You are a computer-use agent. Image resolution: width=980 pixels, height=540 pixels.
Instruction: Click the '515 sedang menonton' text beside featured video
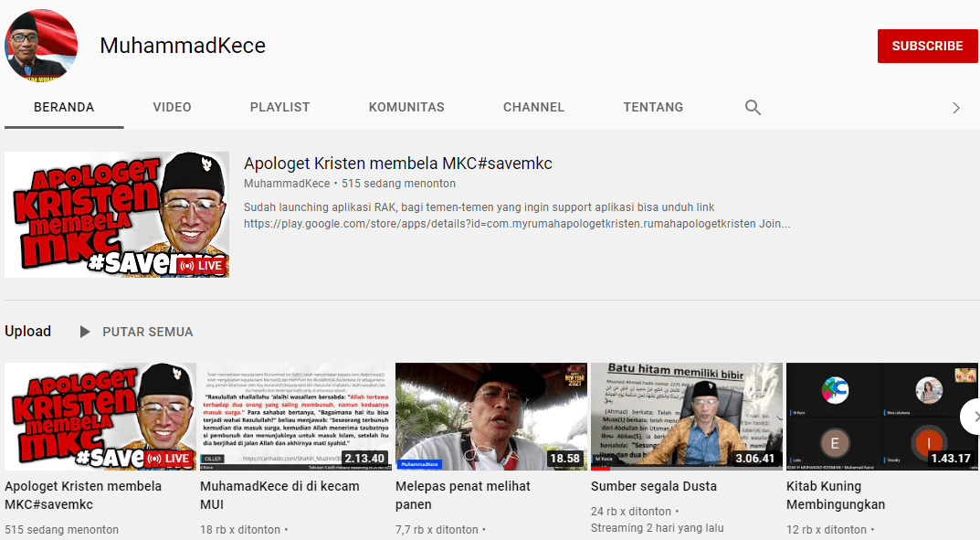click(398, 184)
